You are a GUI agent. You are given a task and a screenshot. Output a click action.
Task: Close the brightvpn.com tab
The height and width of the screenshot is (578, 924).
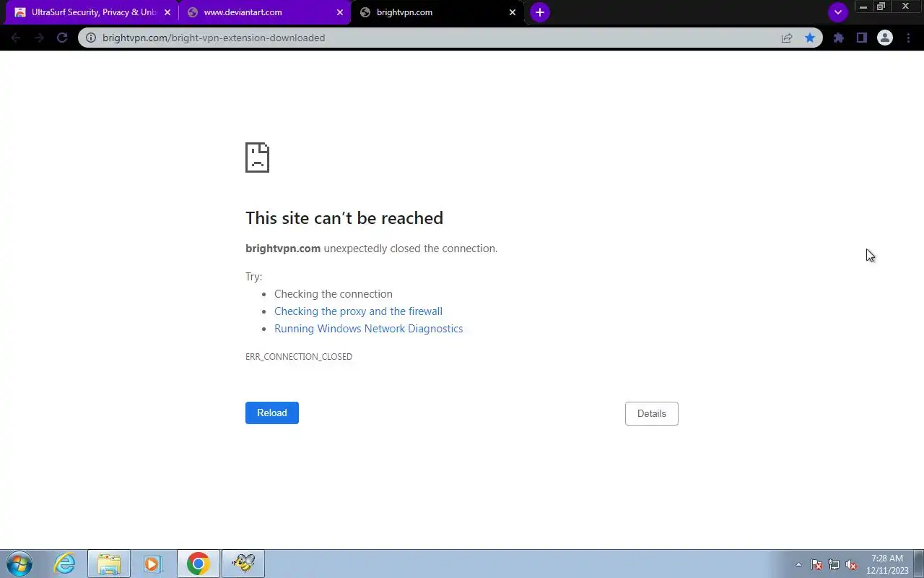tap(513, 12)
